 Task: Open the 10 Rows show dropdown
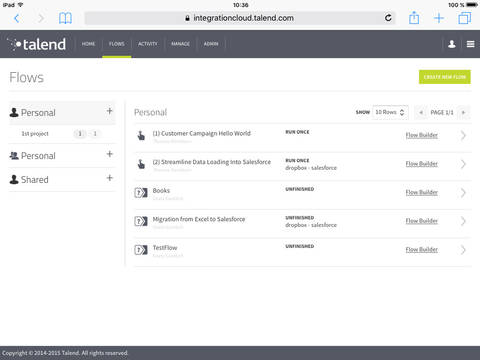click(x=390, y=112)
